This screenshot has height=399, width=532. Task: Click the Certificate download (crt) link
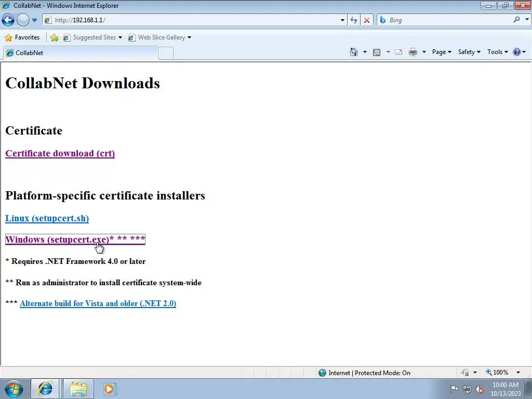pyautogui.click(x=60, y=153)
